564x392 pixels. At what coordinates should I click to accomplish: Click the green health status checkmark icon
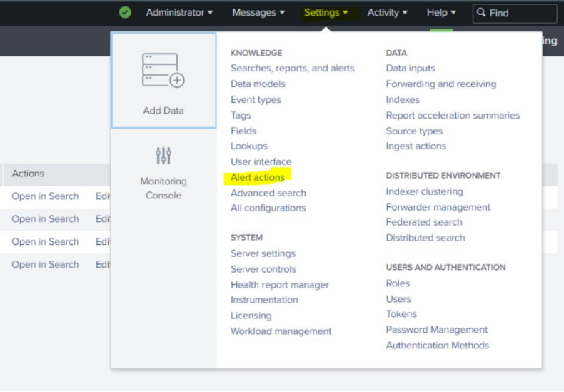126,12
